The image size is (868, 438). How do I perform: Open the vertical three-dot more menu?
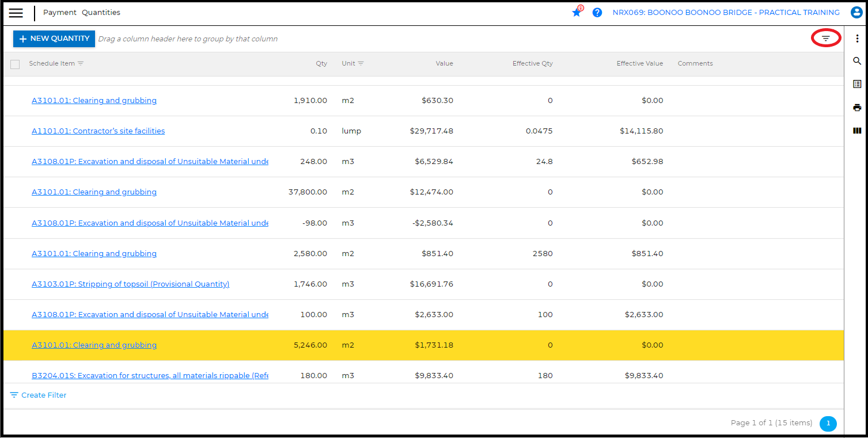pos(857,39)
